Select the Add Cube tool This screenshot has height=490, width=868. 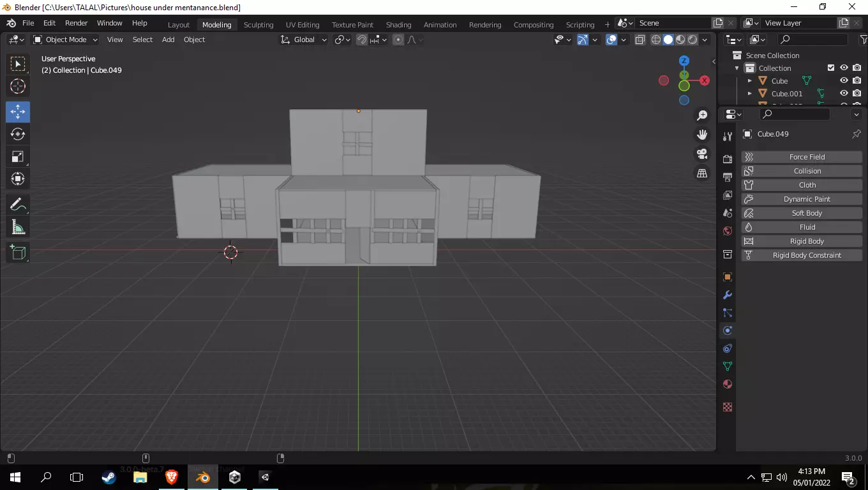(x=18, y=253)
